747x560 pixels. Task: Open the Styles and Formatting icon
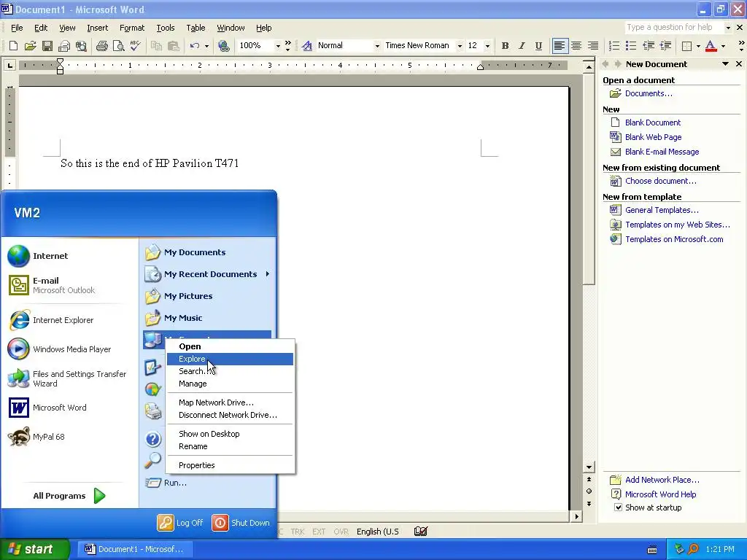(x=307, y=46)
